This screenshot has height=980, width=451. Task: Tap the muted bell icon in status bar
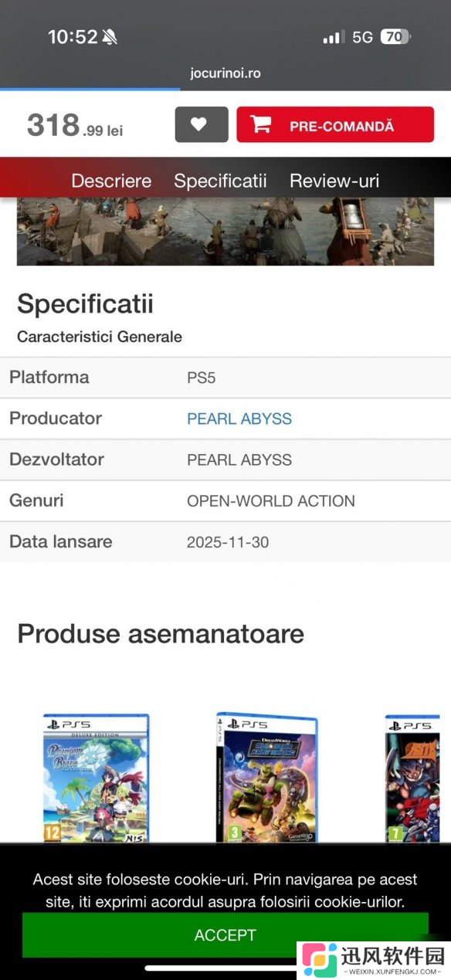click(110, 37)
